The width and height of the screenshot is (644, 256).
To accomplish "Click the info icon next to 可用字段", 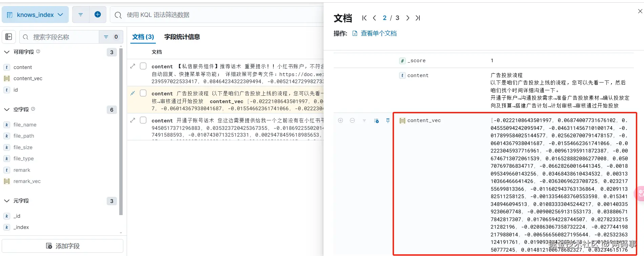I will point(38,51).
